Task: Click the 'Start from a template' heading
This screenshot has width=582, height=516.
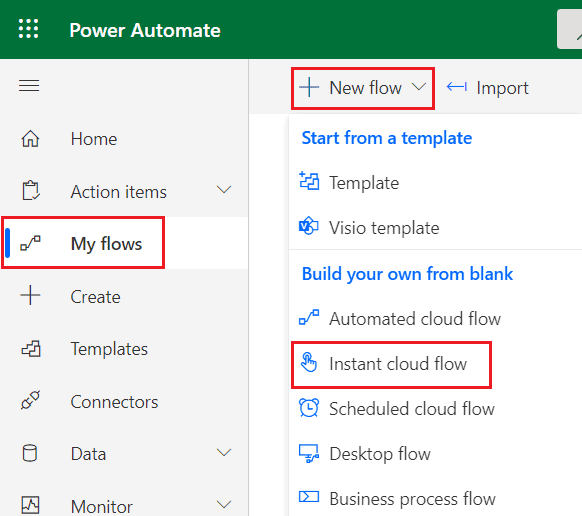Action: pyautogui.click(x=387, y=138)
